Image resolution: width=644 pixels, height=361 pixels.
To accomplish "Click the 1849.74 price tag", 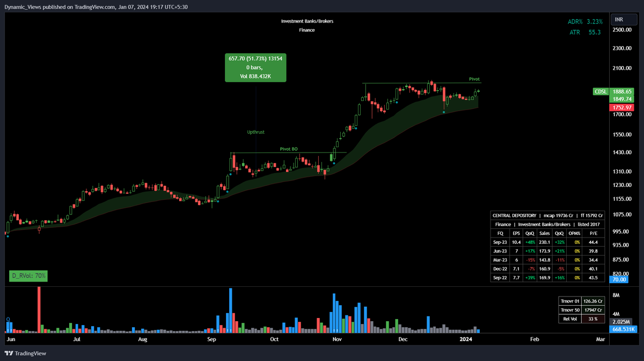I will coord(623,99).
